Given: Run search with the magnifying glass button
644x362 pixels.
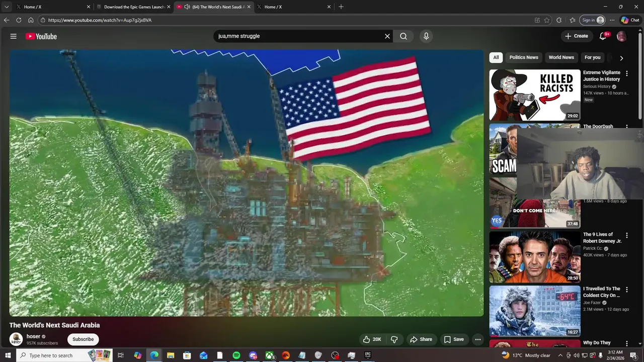Looking at the screenshot, I should tap(404, 36).
